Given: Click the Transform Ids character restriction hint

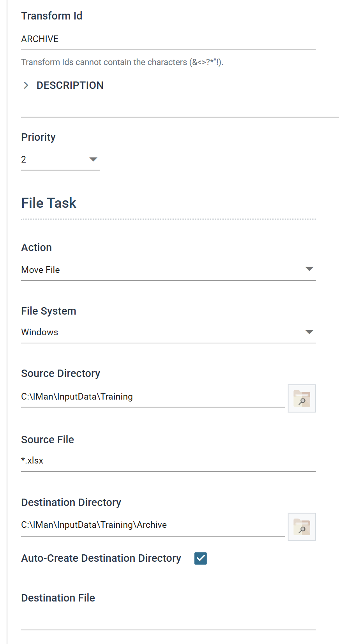Looking at the screenshot, I should (122, 62).
